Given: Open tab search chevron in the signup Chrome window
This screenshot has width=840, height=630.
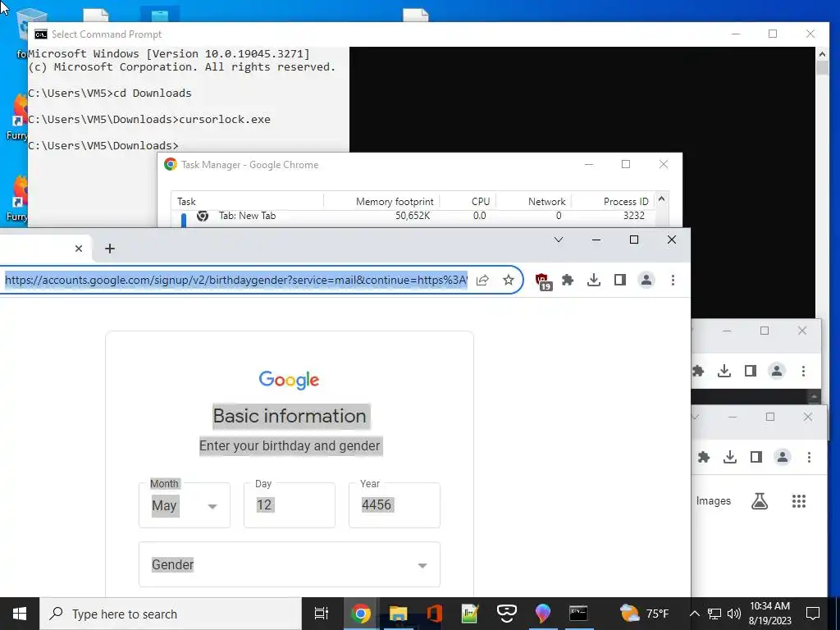Looking at the screenshot, I should click(x=558, y=240).
